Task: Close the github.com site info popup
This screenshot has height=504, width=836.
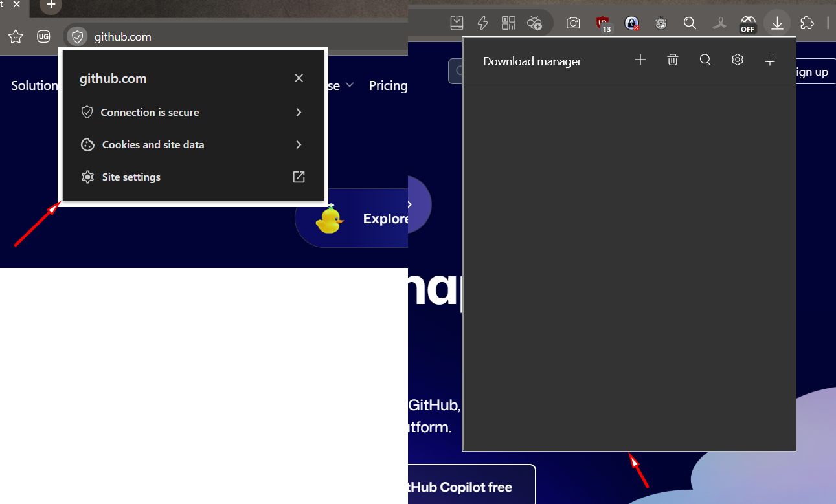Action: click(299, 78)
